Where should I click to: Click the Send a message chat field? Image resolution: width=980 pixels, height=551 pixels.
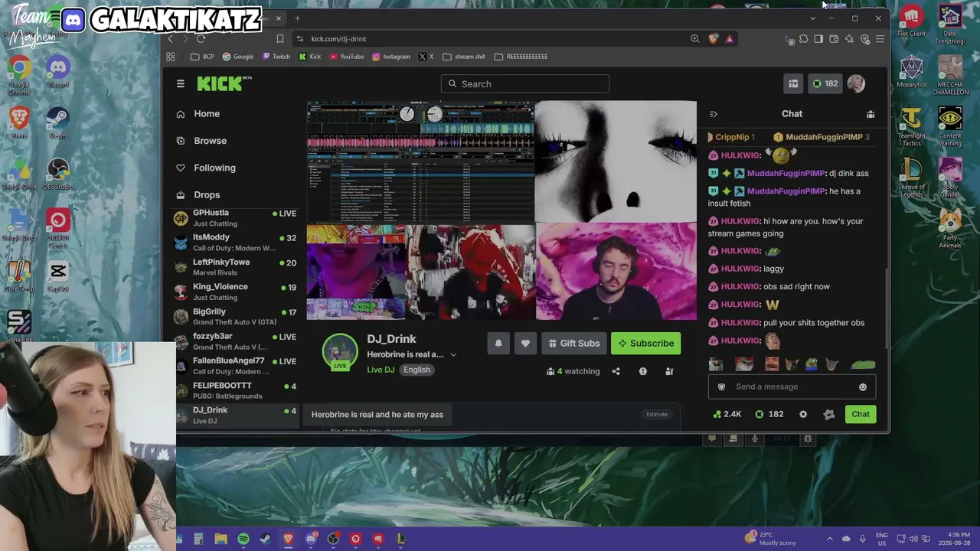[792, 386]
